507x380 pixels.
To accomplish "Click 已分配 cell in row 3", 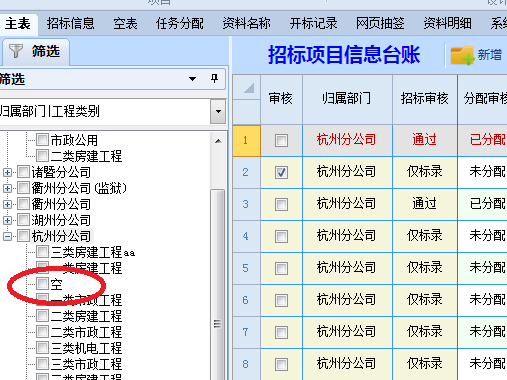I will point(483,204).
